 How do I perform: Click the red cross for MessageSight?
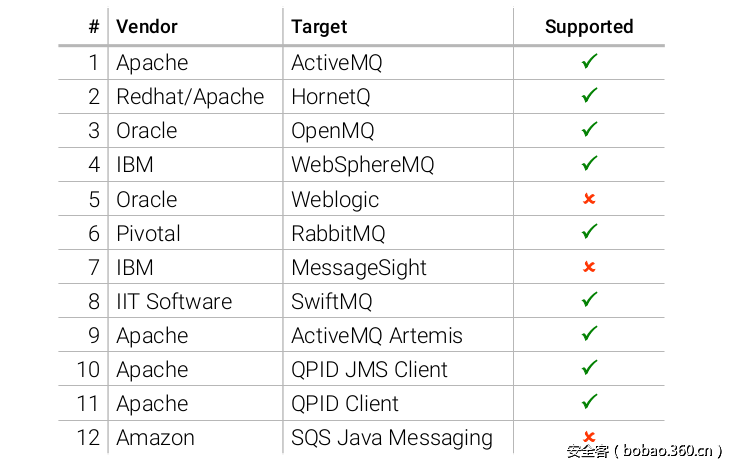589,267
